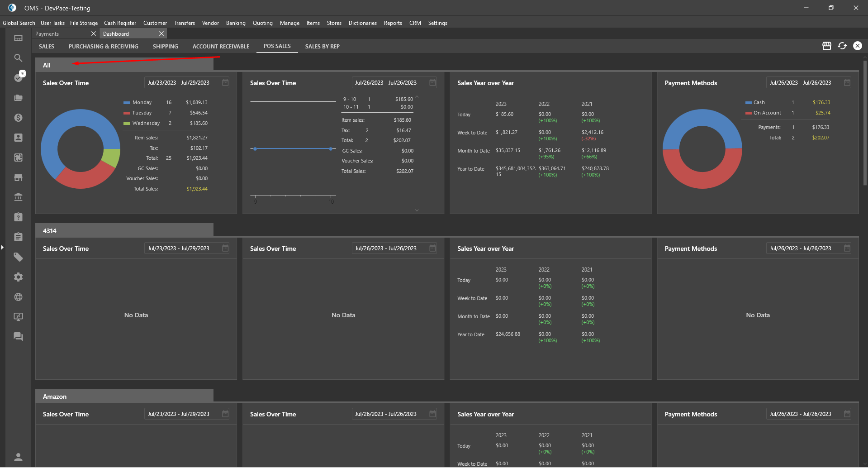868x468 pixels.
Task: Open the user profile icon at sidebar bottom
Action: point(18,457)
